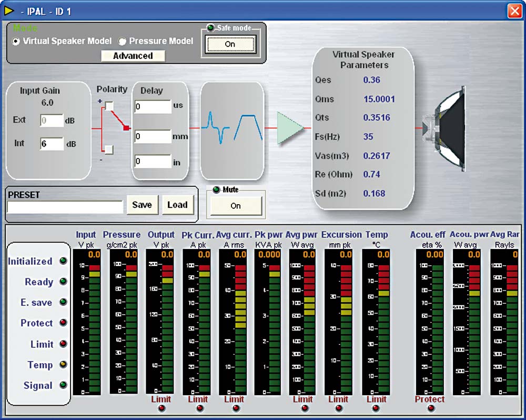Click the Limit LED under Excursion meter
Viewport: 526px width, 420px height.
pyautogui.click(x=339, y=408)
